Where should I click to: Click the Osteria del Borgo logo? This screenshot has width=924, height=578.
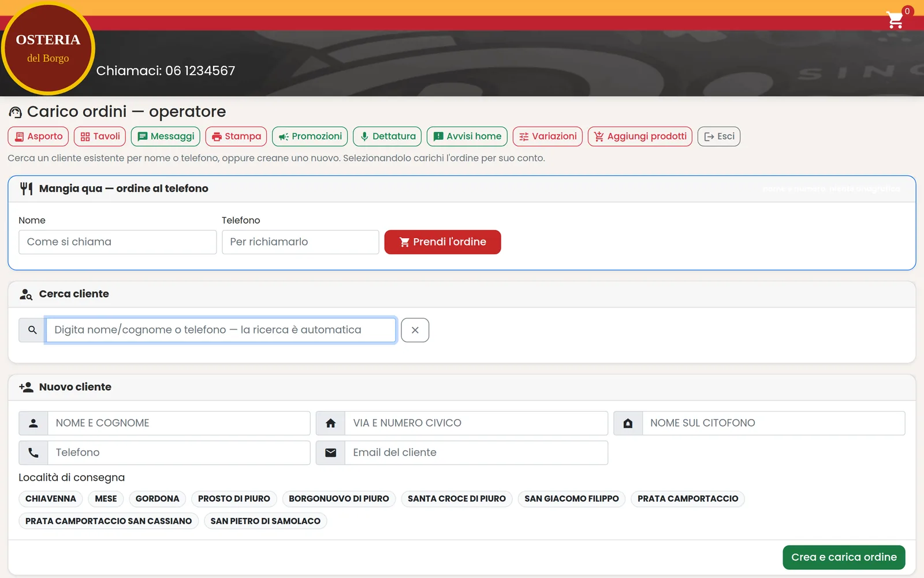click(48, 49)
